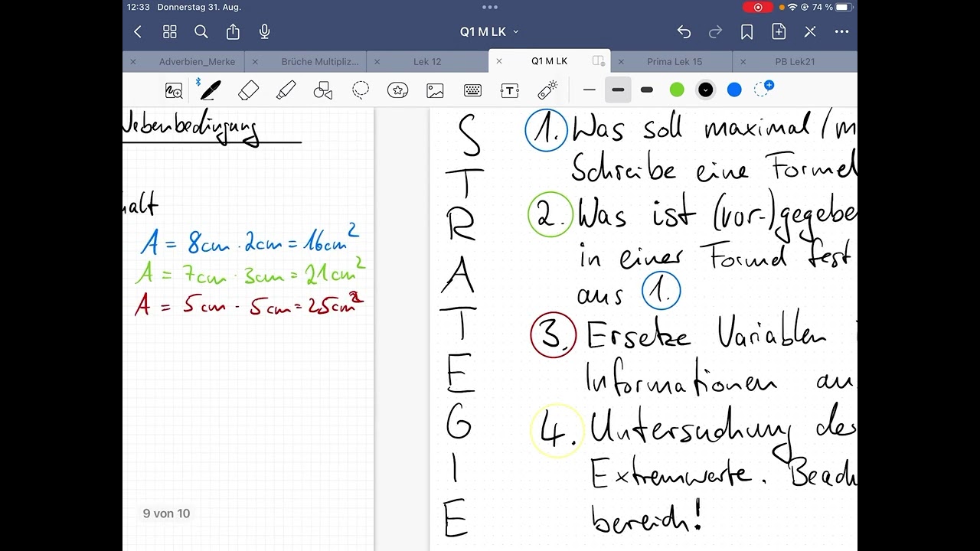The height and width of the screenshot is (551, 980).
Task: Open the thumbnail grid view
Action: 170,31
